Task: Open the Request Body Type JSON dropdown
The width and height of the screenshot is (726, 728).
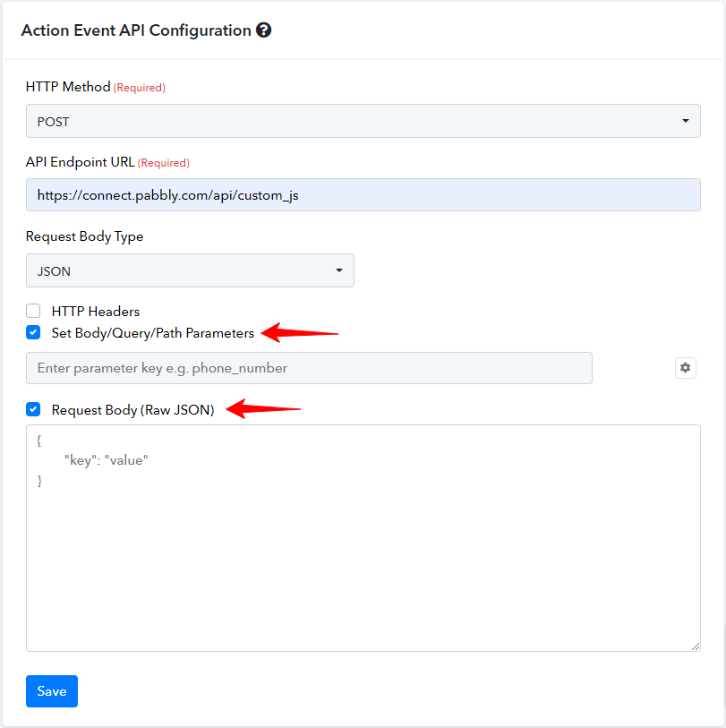Action: coord(190,270)
